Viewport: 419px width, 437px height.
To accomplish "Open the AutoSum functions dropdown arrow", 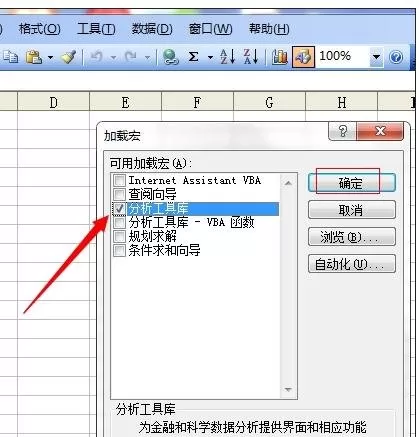I will [210, 58].
